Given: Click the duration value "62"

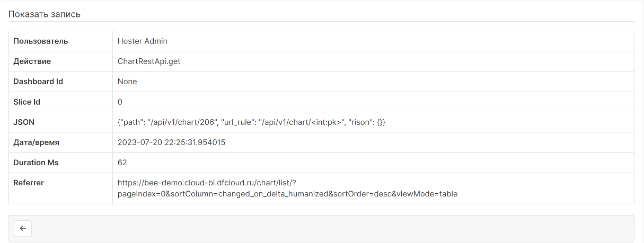Looking at the screenshot, I should 122,163.
